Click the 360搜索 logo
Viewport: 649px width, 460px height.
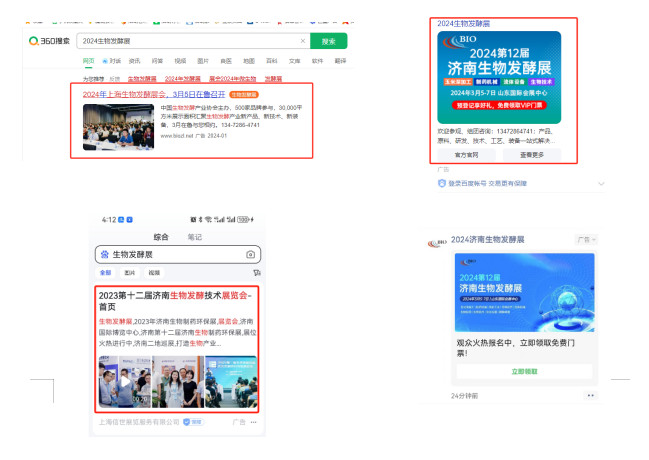(49, 41)
